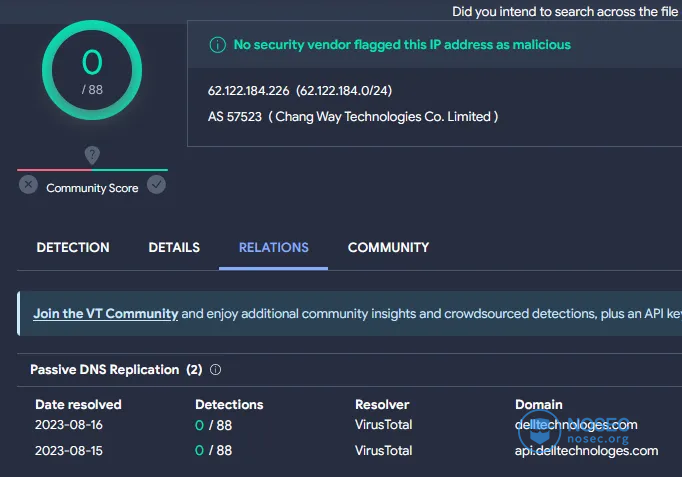This screenshot has height=477, width=682.
Task: Click the Domain column header
Action: tap(539, 405)
